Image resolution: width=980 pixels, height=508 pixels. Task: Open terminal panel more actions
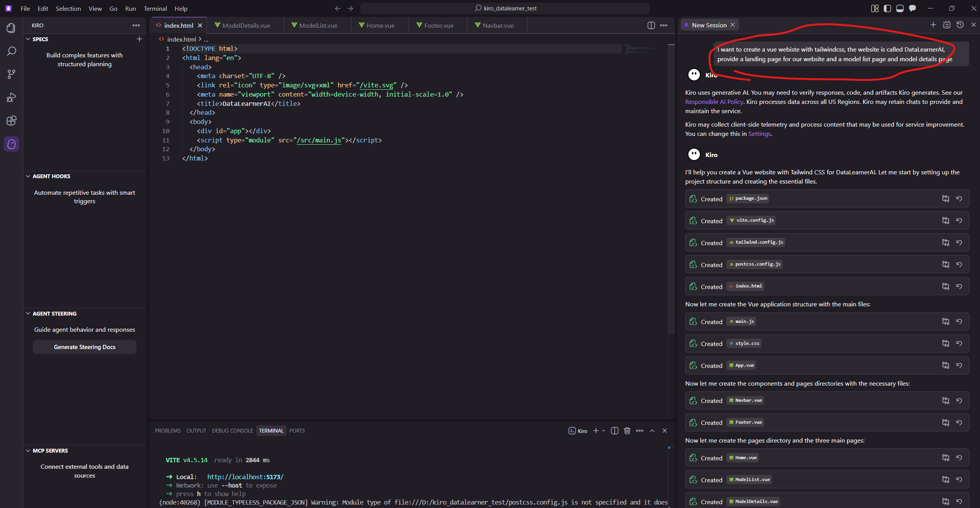pos(639,431)
